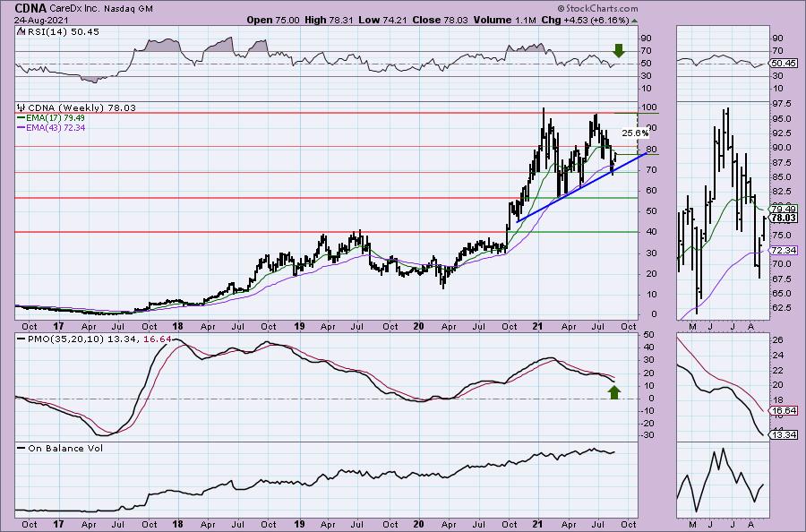Click the Low 74.21 value
This screenshot has width=806, height=532.
[x=381, y=20]
